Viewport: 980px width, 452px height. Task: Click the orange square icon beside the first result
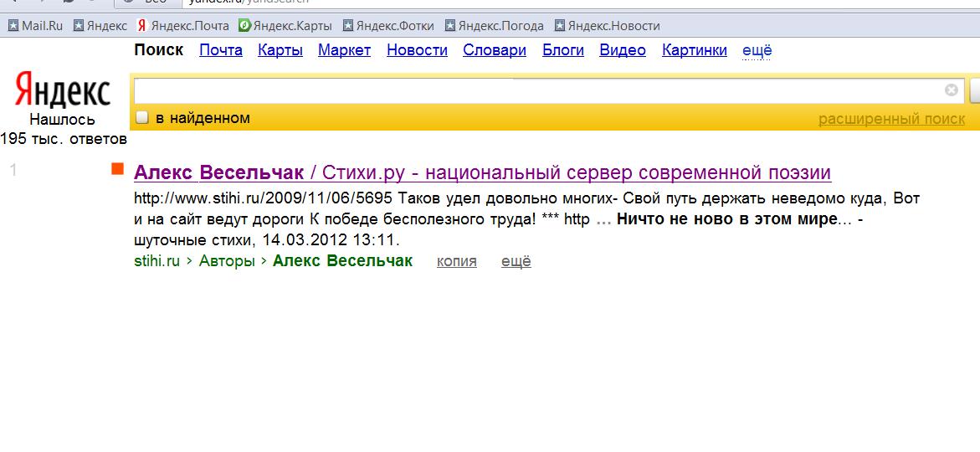[x=118, y=170]
